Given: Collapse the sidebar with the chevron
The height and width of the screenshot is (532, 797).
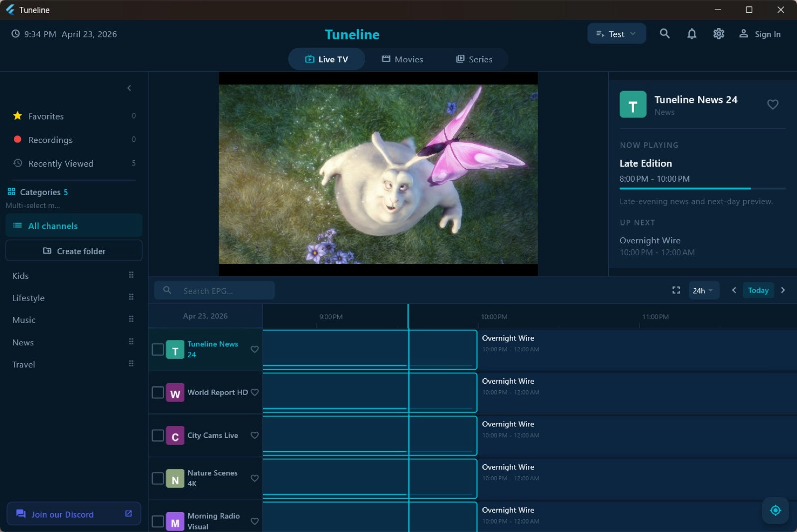Looking at the screenshot, I should pyautogui.click(x=129, y=88).
